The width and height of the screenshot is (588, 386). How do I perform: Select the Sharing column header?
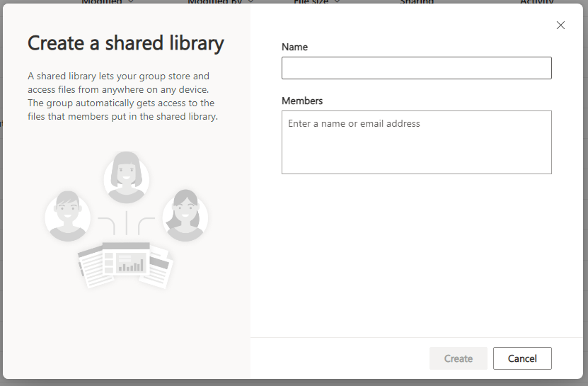417,2
